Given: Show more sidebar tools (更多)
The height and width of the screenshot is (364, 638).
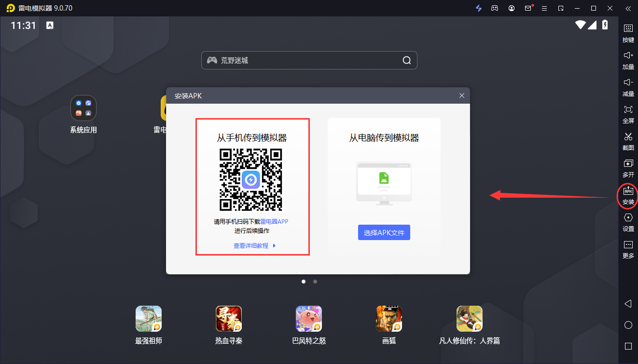Looking at the screenshot, I should pos(628,244).
